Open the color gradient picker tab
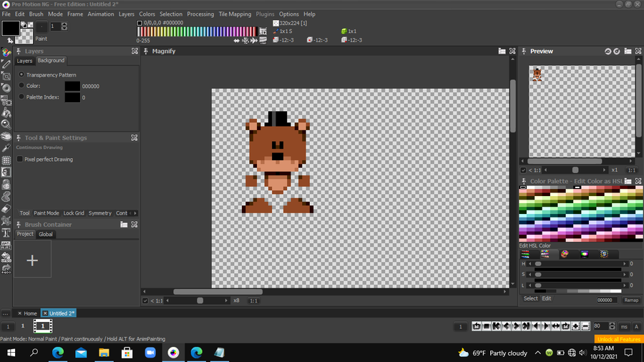Viewport: 644px width, 362px height. pos(585,254)
